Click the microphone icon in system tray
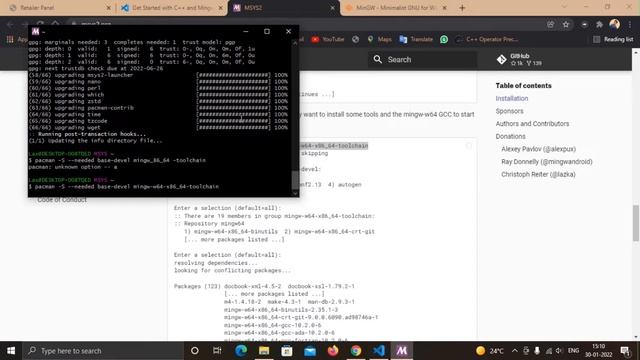This screenshot has width=640, height=360. (x=537, y=351)
